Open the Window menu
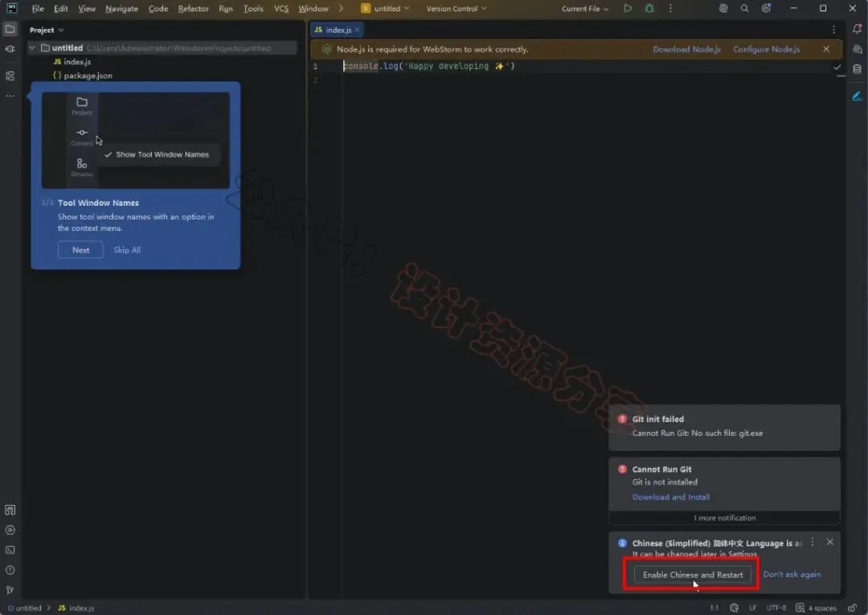868x615 pixels. point(313,8)
